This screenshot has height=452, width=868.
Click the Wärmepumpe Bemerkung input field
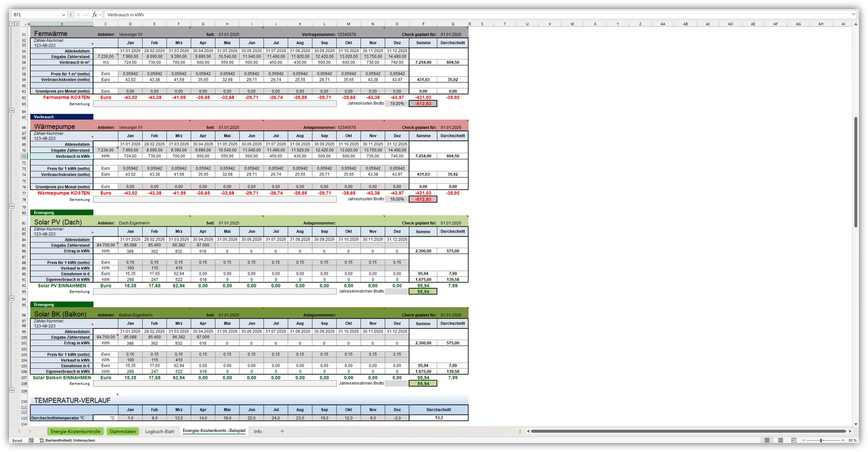click(x=215, y=200)
